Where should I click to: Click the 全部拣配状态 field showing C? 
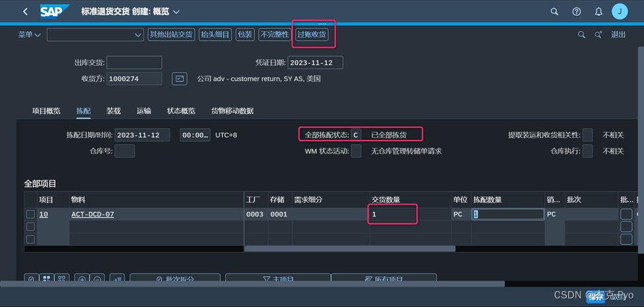357,135
